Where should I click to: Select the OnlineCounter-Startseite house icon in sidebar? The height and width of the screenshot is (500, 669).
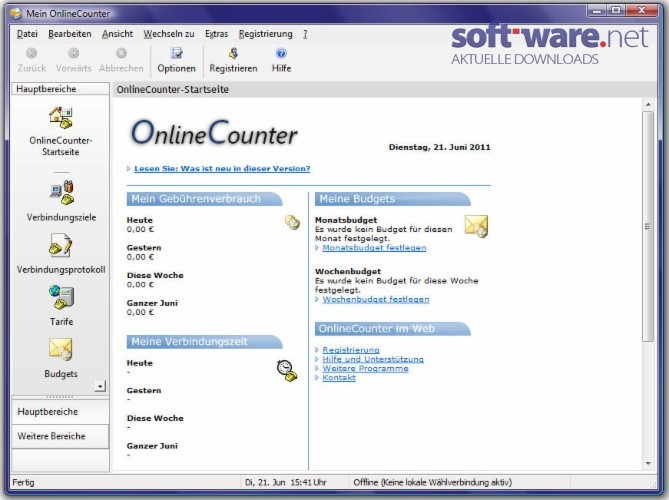click(61, 118)
